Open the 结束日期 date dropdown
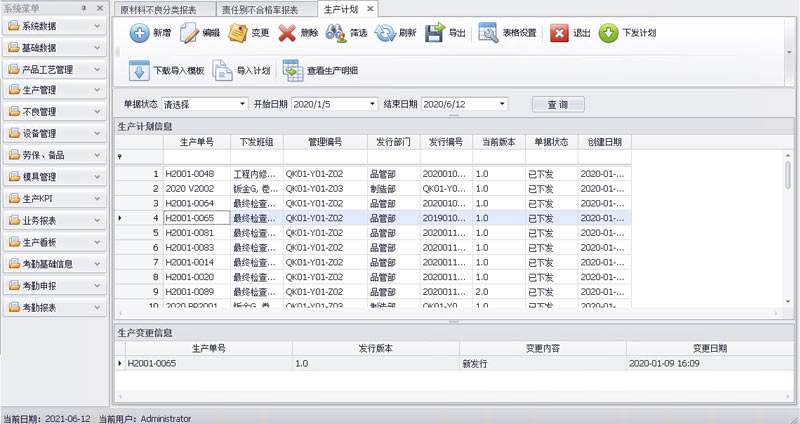The width and height of the screenshot is (800, 424). [x=502, y=104]
